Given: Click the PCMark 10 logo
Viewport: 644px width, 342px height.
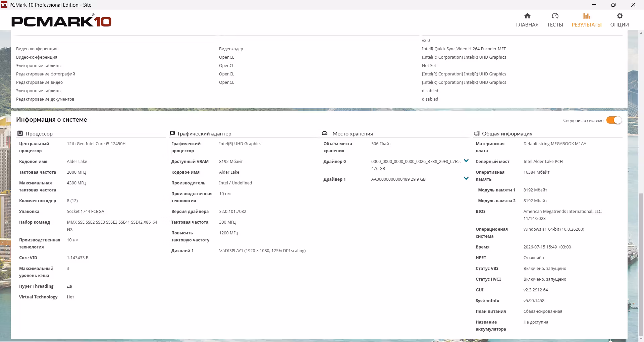Looking at the screenshot, I should [x=61, y=21].
